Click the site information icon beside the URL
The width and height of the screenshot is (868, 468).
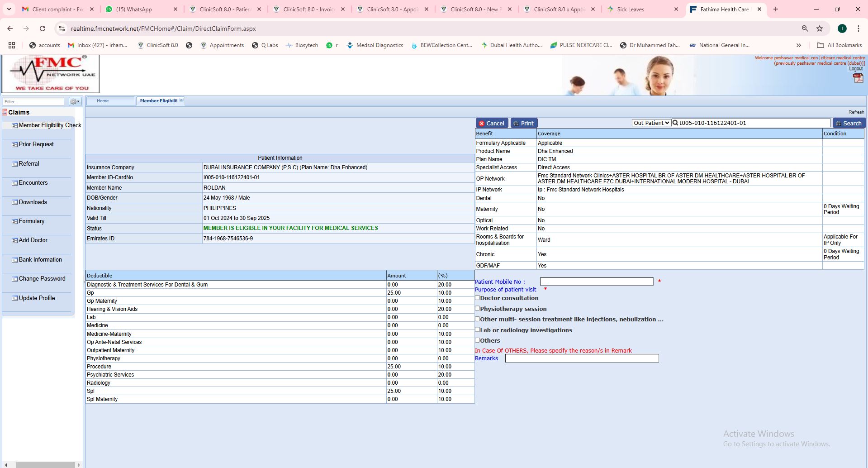tap(62, 29)
